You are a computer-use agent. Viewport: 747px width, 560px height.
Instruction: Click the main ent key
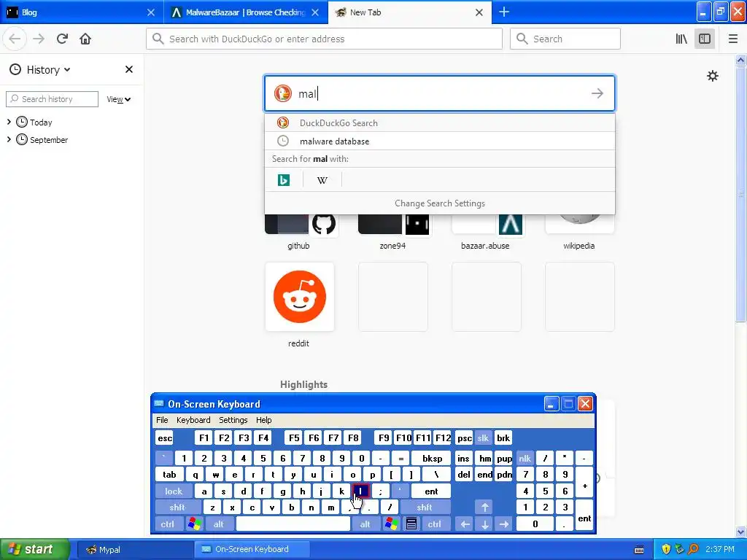[x=431, y=491]
